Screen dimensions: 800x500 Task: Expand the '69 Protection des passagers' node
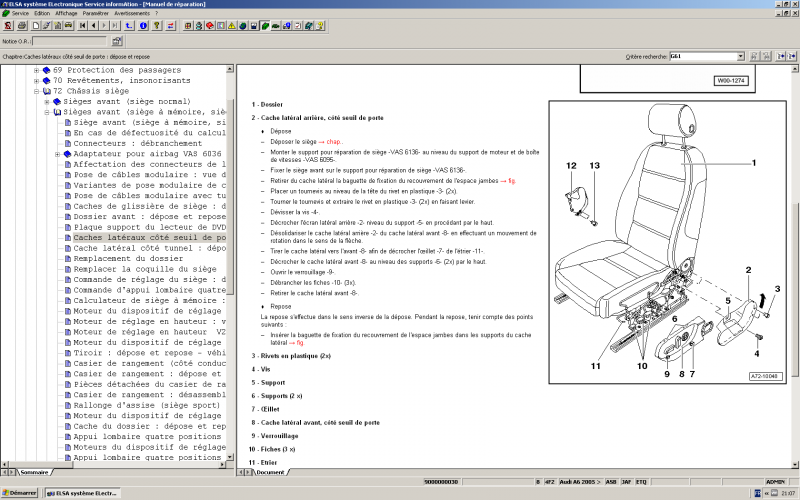point(37,70)
